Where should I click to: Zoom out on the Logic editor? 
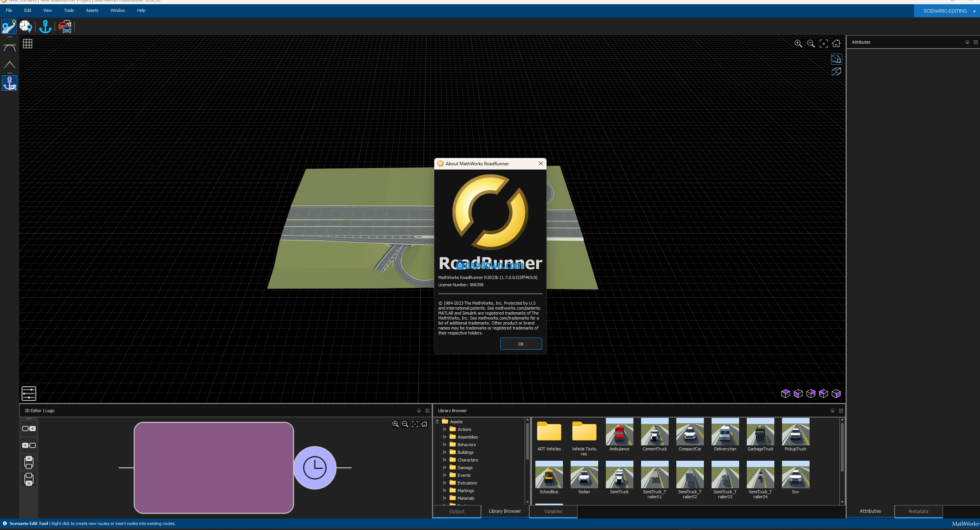tap(405, 424)
